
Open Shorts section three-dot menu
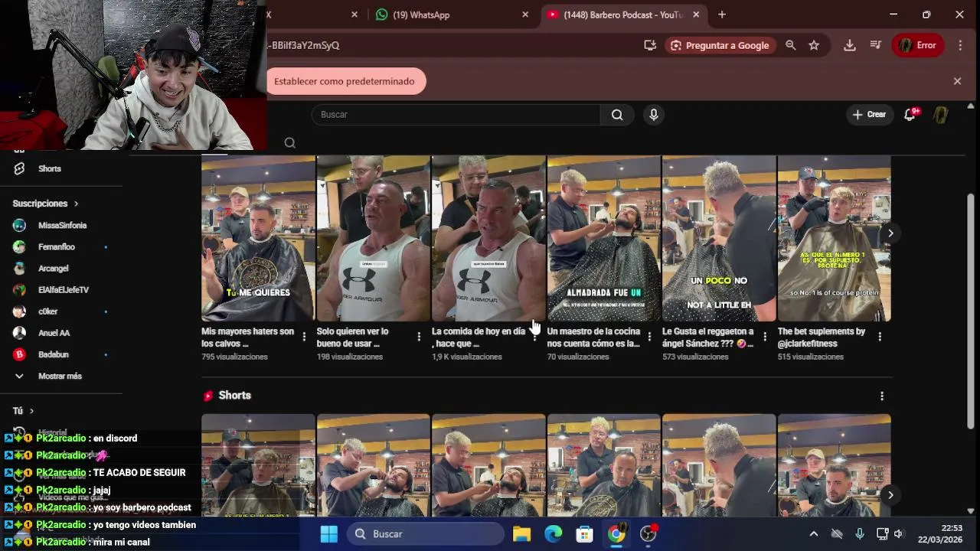coord(882,396)
